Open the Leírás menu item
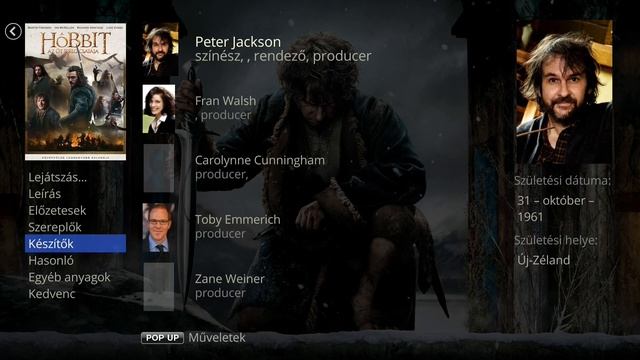Viewport: 640px width, 360px height. tap(44, 194)
